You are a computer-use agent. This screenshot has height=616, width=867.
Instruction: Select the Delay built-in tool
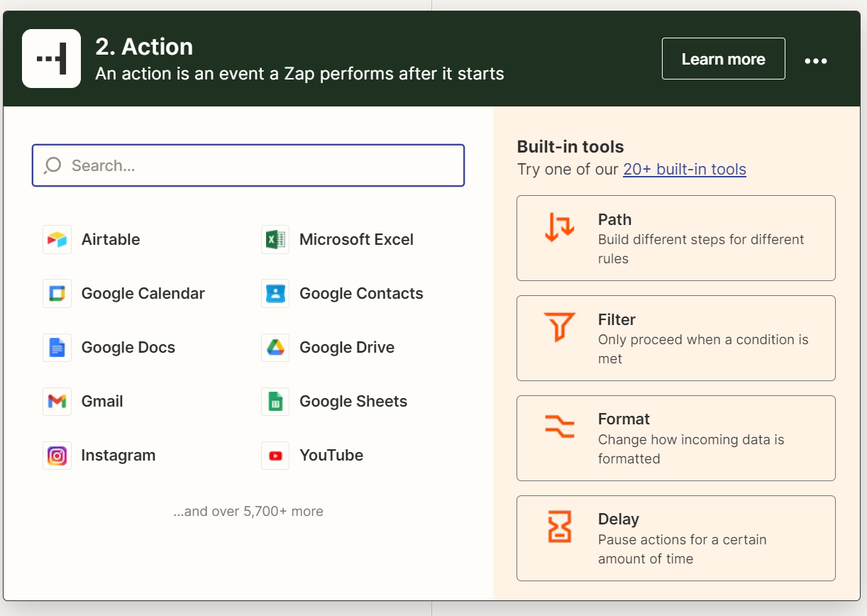point(675,539)
